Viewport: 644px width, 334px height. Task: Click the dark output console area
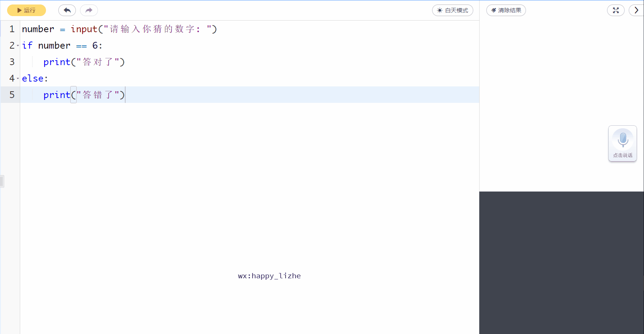coord(561,263)
